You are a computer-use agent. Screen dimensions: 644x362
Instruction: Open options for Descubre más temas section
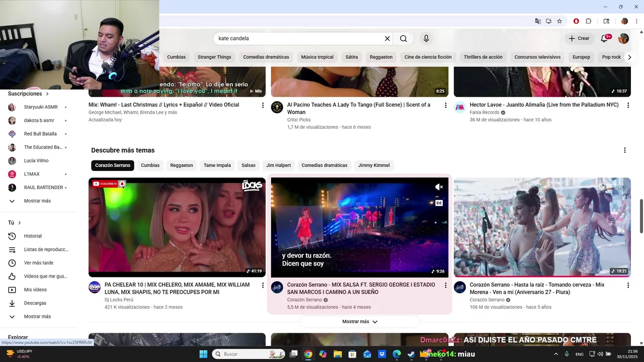(625, 150)
